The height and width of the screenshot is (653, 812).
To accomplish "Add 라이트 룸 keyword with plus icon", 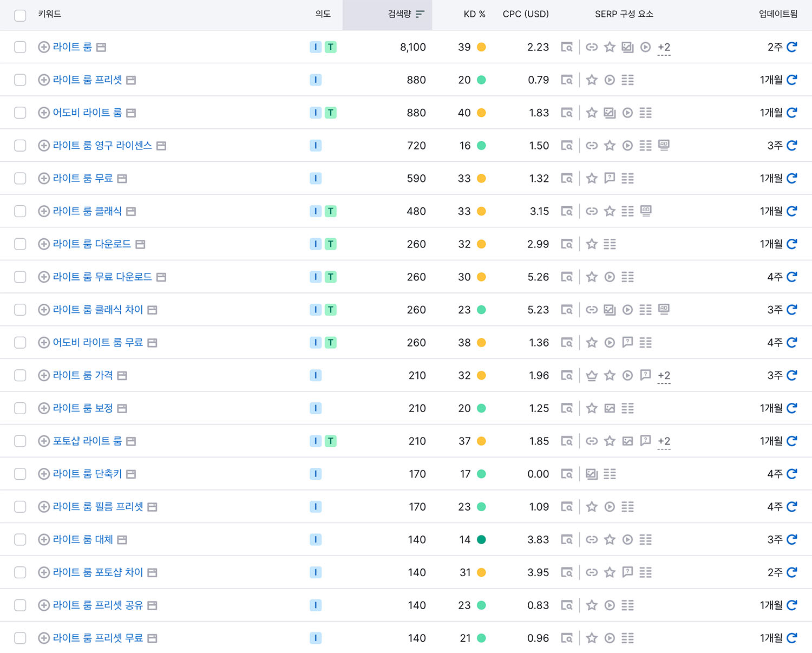I will (44, 47).
